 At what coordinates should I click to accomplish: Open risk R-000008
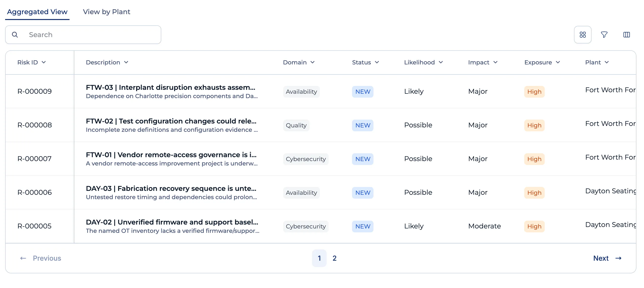click(x=34, y=125)
